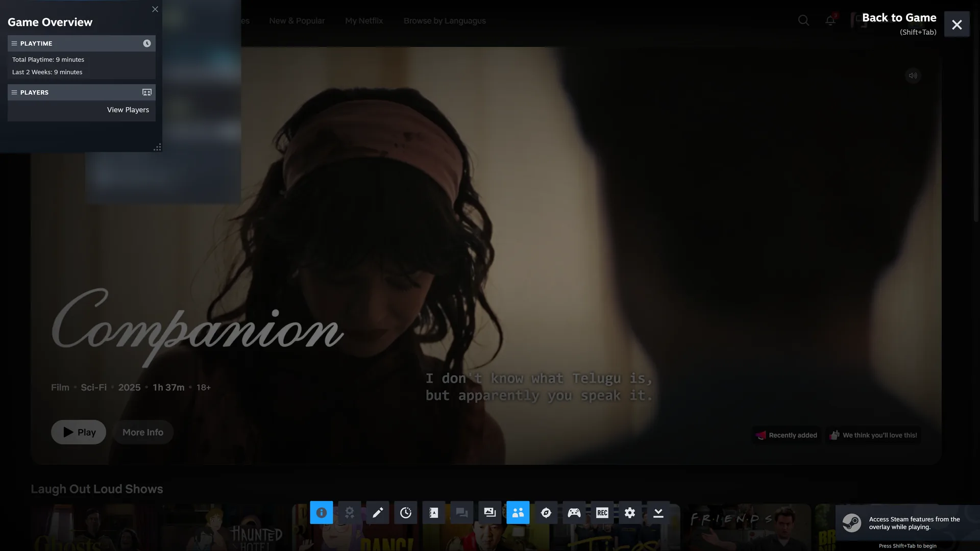This screenshot has height=551, width=980.
Task: Click the Game Overview panel resize grip
Action: tap(157, 147)
